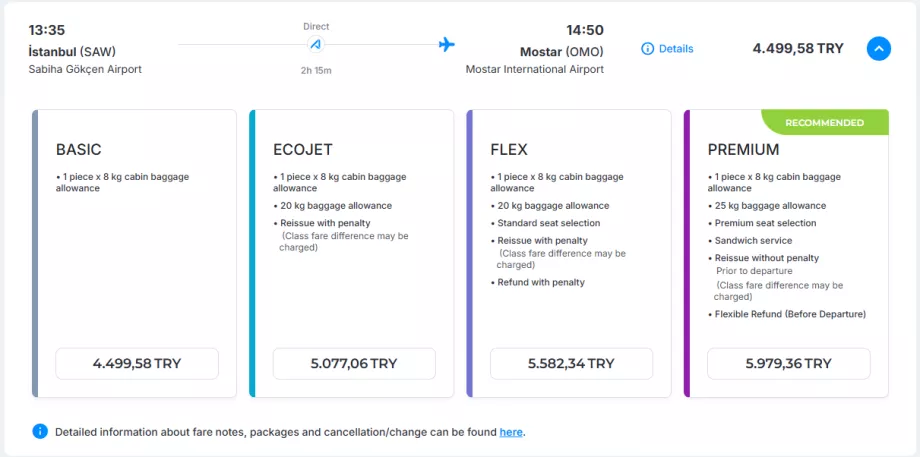Click the AJet airline logo circle

(x=316, y=45)
